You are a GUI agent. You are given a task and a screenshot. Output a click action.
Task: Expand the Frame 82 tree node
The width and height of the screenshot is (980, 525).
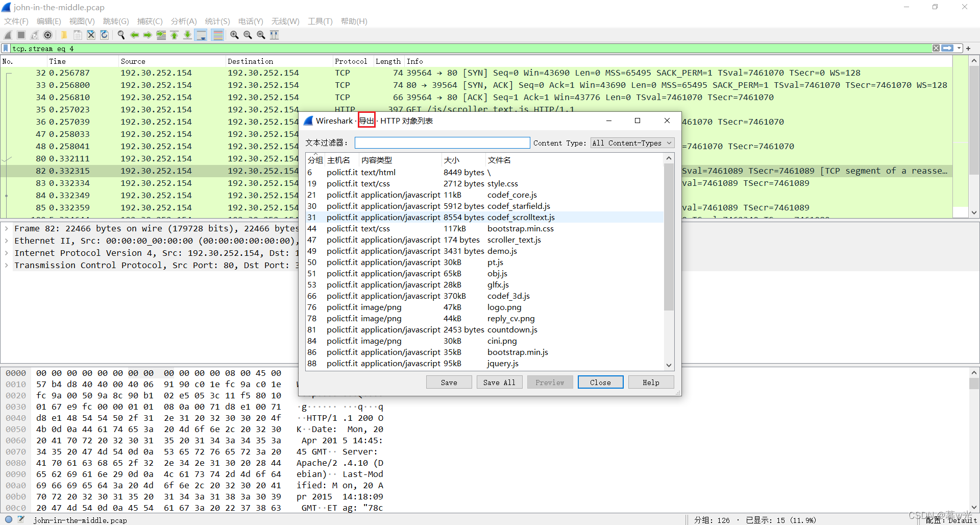pyautogui.click(x=6, y=228)
